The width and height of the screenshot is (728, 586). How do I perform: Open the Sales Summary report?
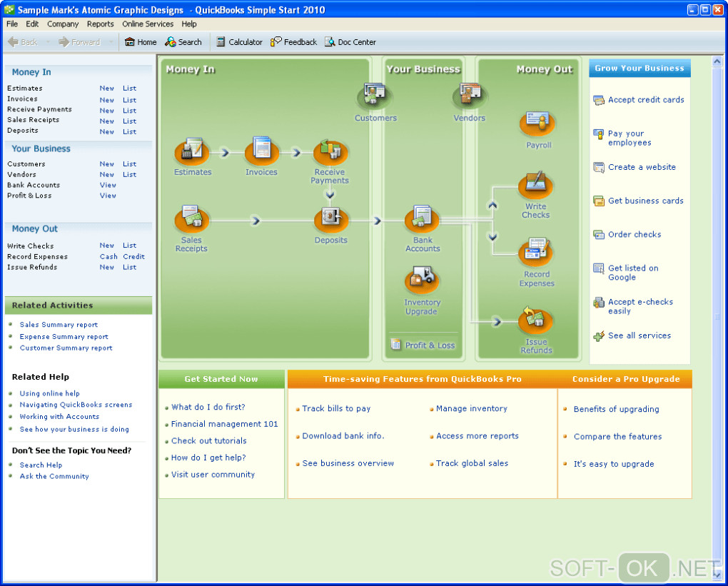(x=59, y=325)
